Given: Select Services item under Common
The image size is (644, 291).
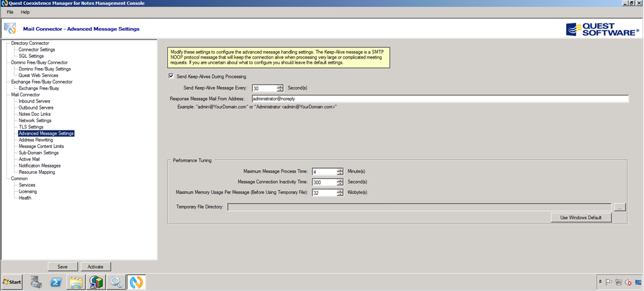Looking at the screenshot, I should click(x=27, y=185).
